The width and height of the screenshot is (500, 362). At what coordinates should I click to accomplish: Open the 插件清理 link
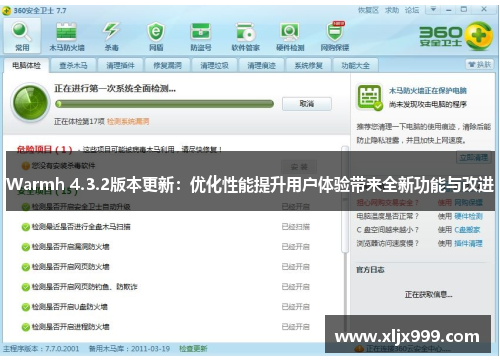468,243
